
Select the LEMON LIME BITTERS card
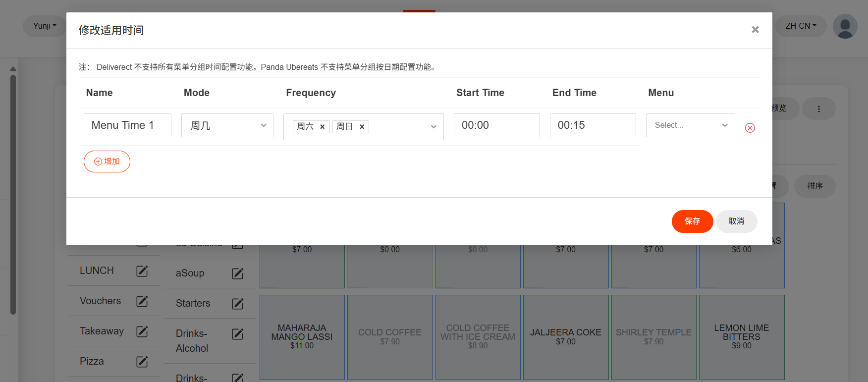(742, 337)
